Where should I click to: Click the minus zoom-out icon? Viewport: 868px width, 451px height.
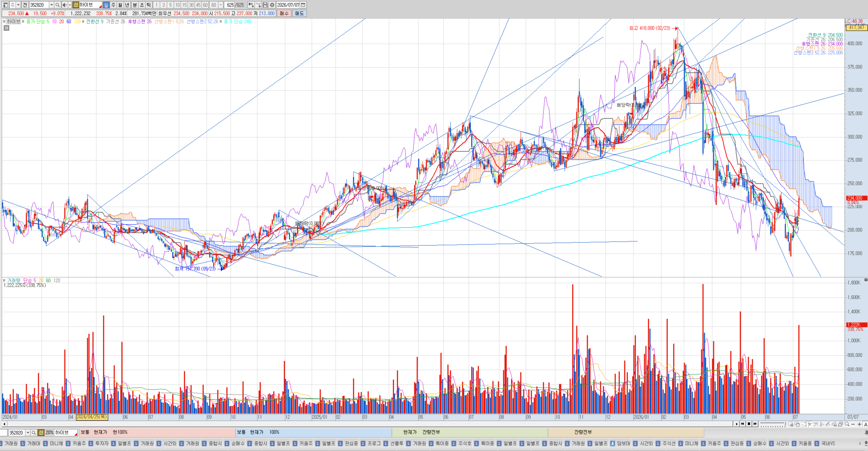click(x=853, y=424)
